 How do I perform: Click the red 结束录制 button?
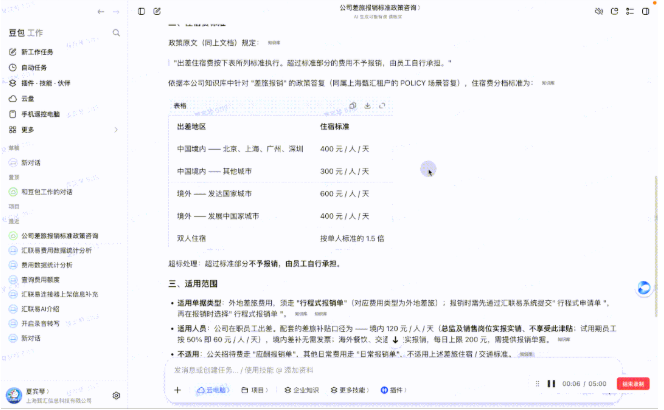click(x=633, y=384)
